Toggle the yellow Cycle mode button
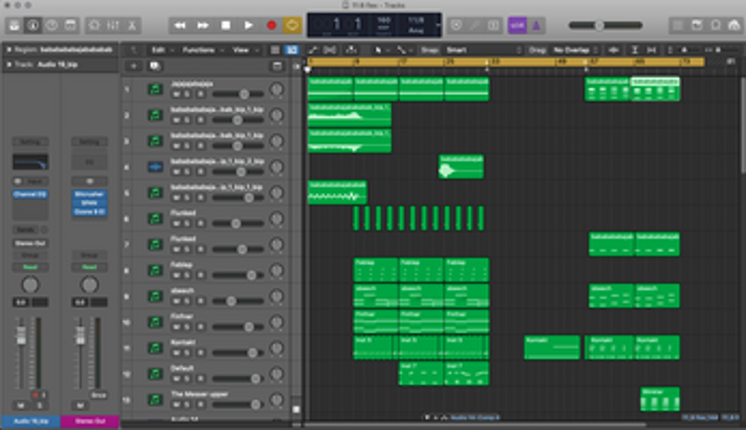The height and width of the screenshot is (430, 746). coord(292,25)
